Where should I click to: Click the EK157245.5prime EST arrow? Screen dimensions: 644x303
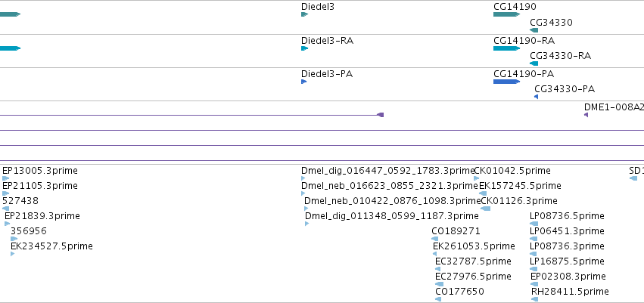[x=483, y=193]
